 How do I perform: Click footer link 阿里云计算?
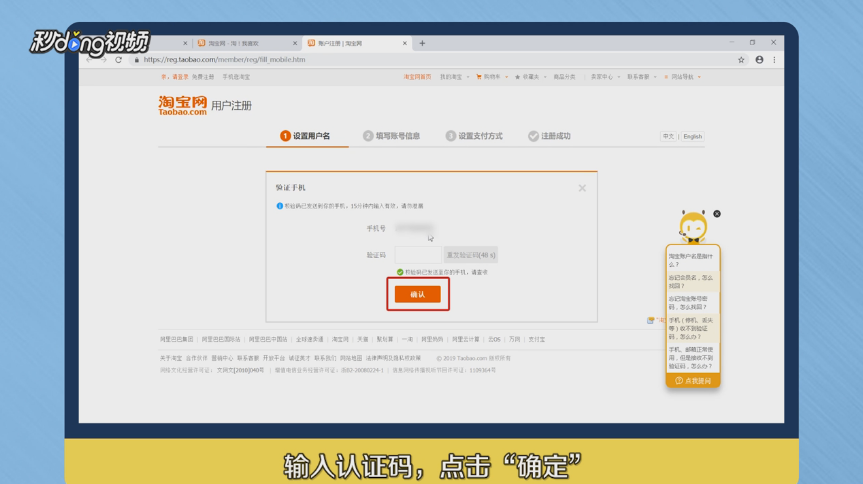[x=466, y=339]
